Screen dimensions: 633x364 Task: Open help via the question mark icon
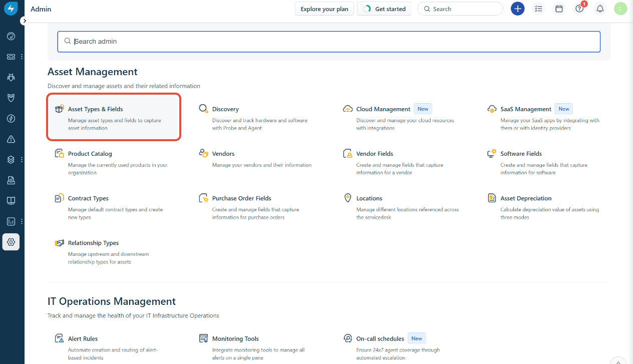[579, 9]
